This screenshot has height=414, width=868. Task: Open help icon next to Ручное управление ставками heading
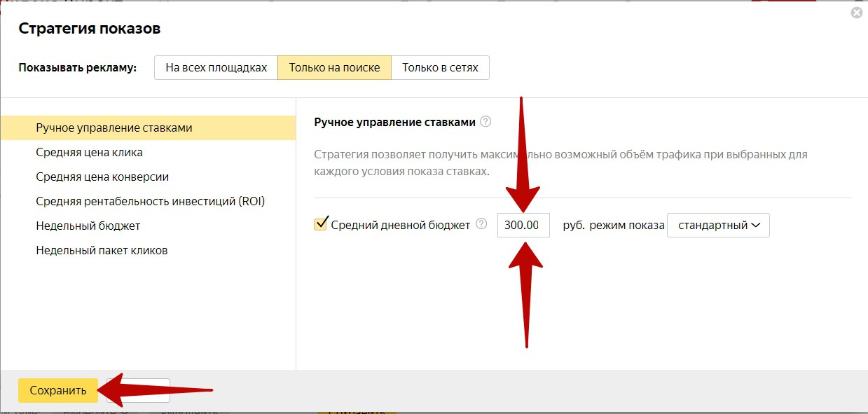coord(485,121)
